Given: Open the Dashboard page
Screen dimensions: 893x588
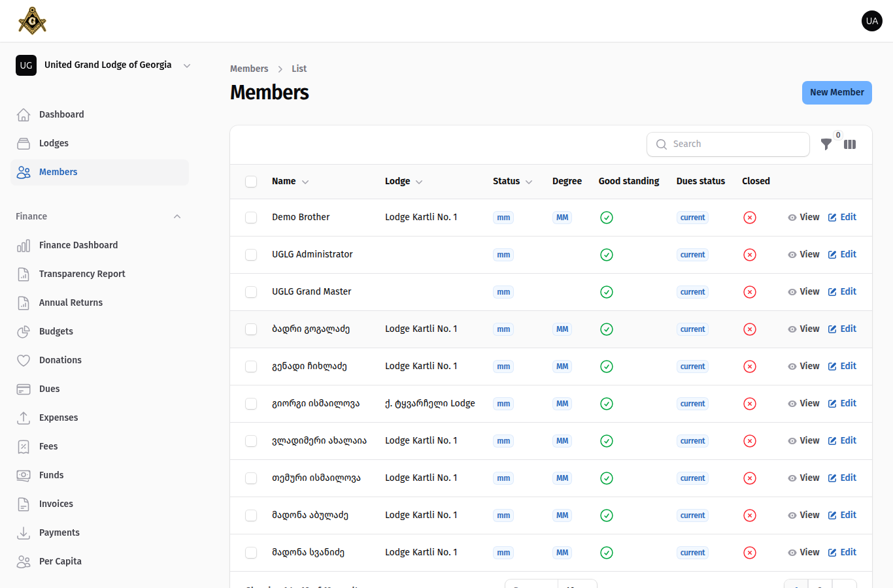Looking at the screenshot, I should click(x=99, y=114).
